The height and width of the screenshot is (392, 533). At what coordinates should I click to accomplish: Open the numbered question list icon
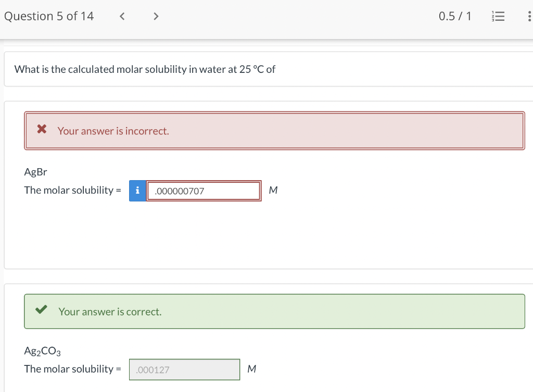point(498,16)
